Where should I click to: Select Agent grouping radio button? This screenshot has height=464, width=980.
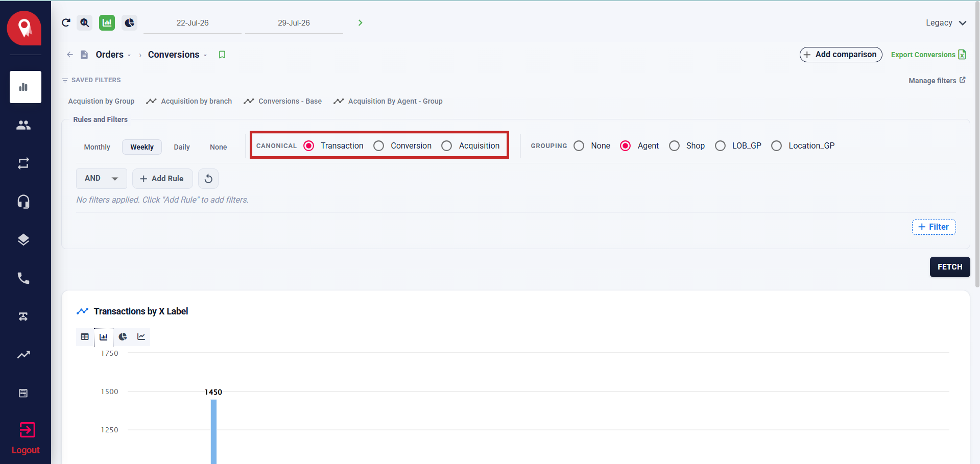625,146
